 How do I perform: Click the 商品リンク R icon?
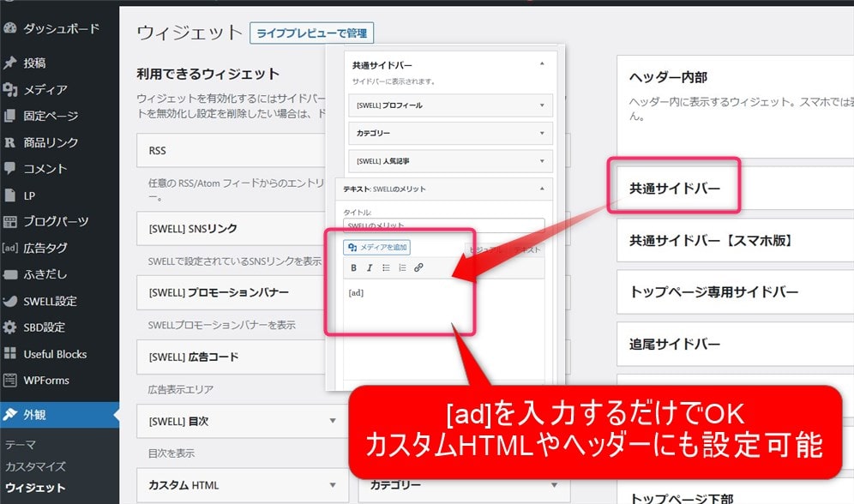coord(9,142)
